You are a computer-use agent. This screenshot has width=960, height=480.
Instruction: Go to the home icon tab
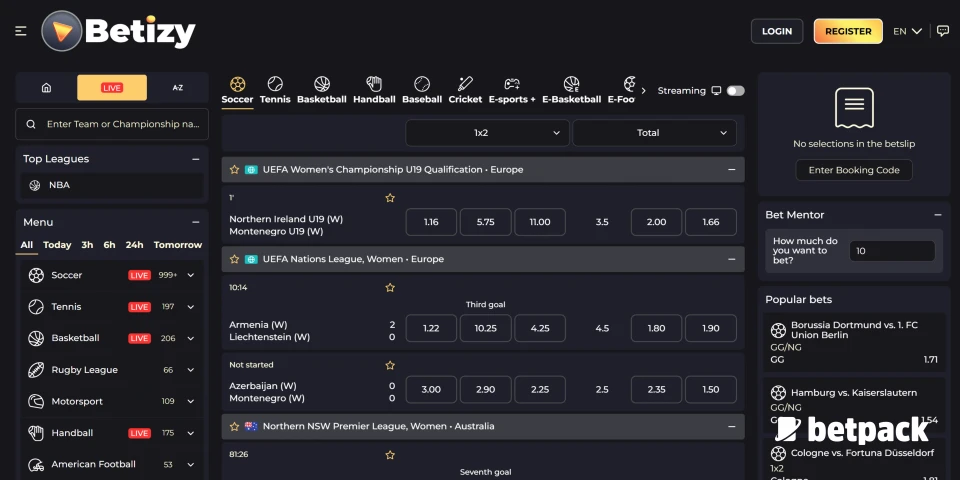(47, 88)
